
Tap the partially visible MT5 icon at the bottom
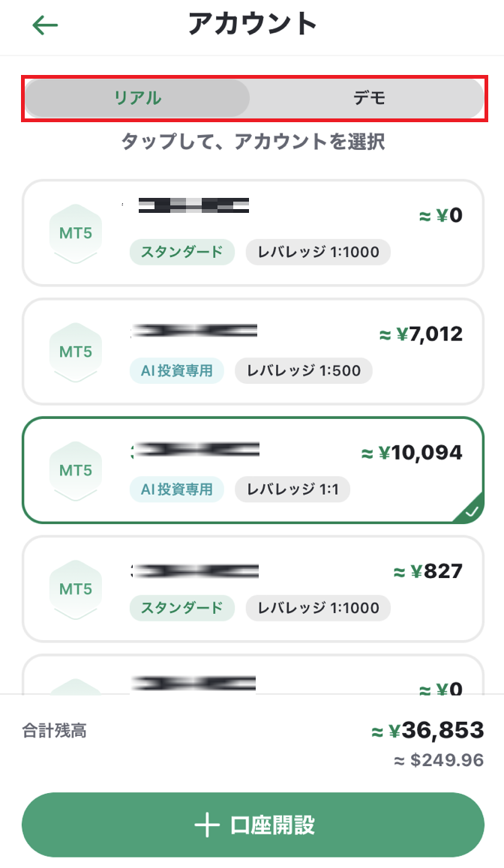coord(75,685)
